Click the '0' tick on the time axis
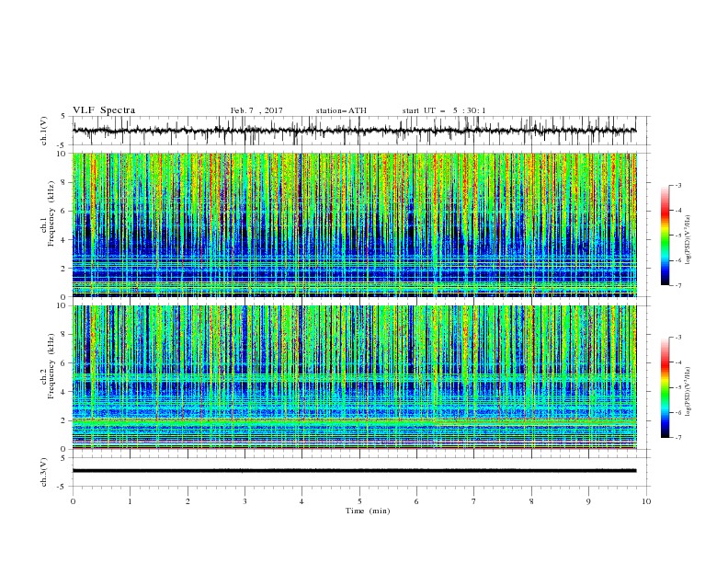 tap(73, 501)
